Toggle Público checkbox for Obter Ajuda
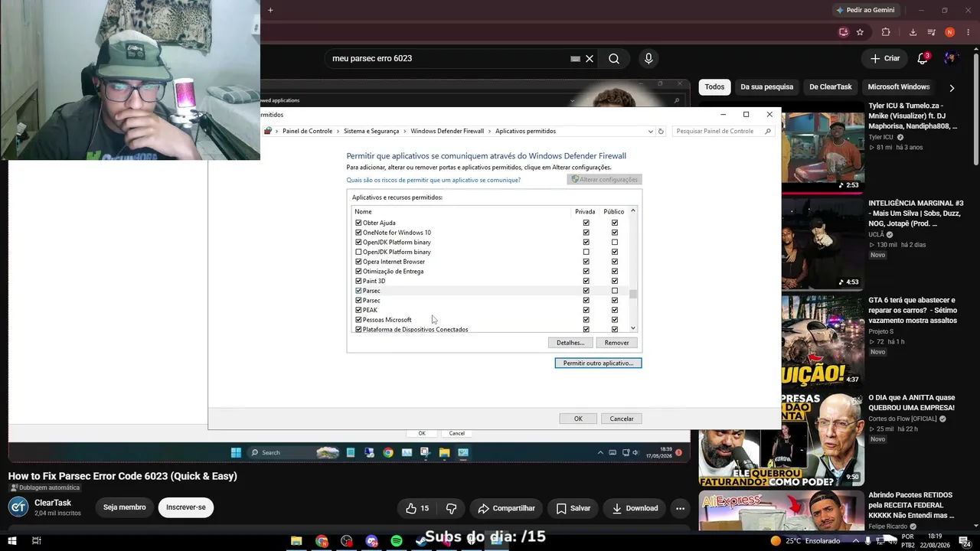 (615, 223)
